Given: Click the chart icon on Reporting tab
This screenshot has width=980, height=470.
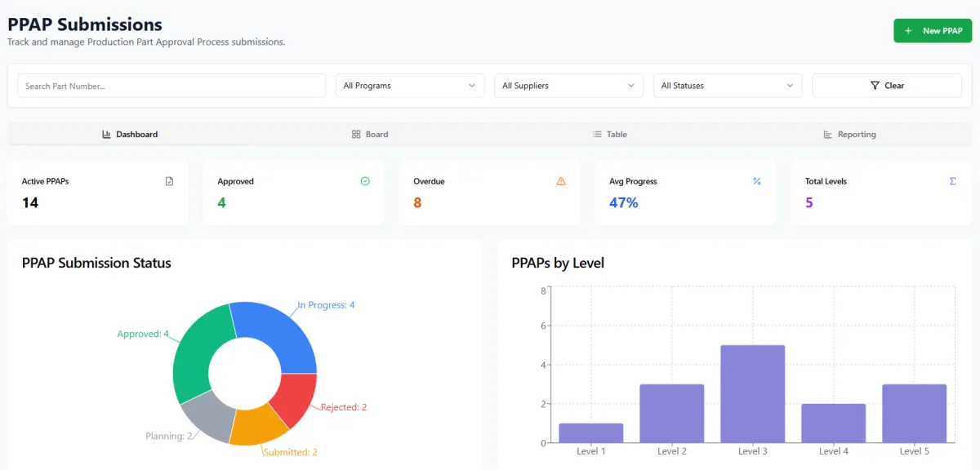Looking at the screenshot, I should pyautogui.click(x=828, y=135).
